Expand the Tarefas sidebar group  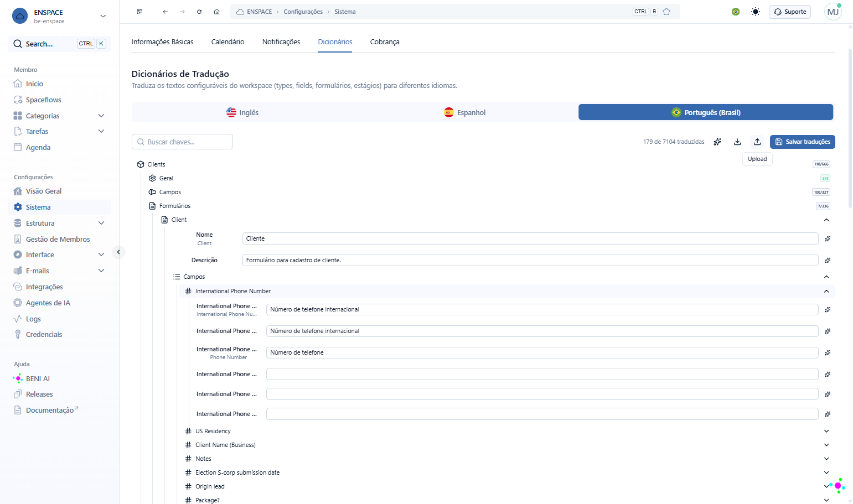101,131
